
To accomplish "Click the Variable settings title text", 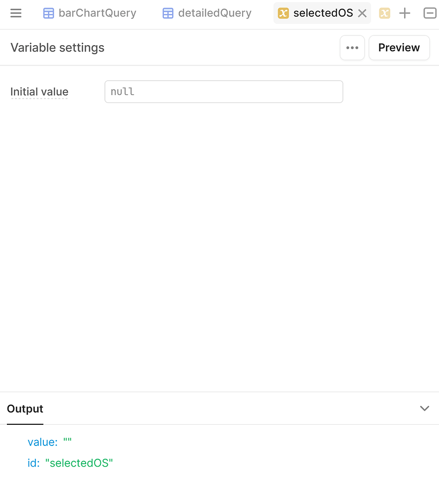I will [57, 47].
